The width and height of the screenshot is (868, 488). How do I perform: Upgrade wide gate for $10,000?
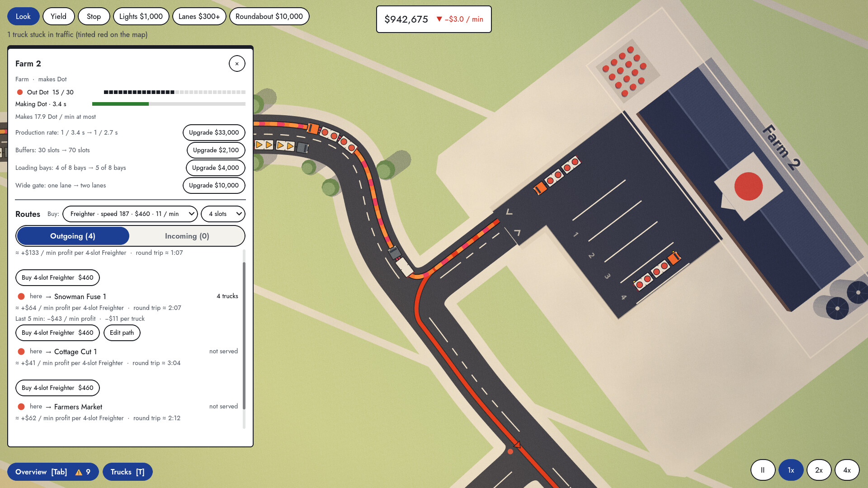[214, 185]
